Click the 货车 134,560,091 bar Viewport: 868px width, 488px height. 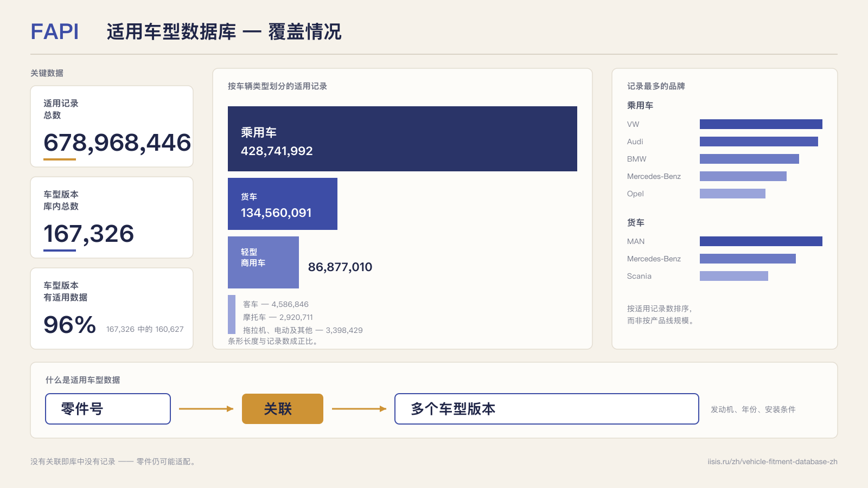click(x=283, y=204)
